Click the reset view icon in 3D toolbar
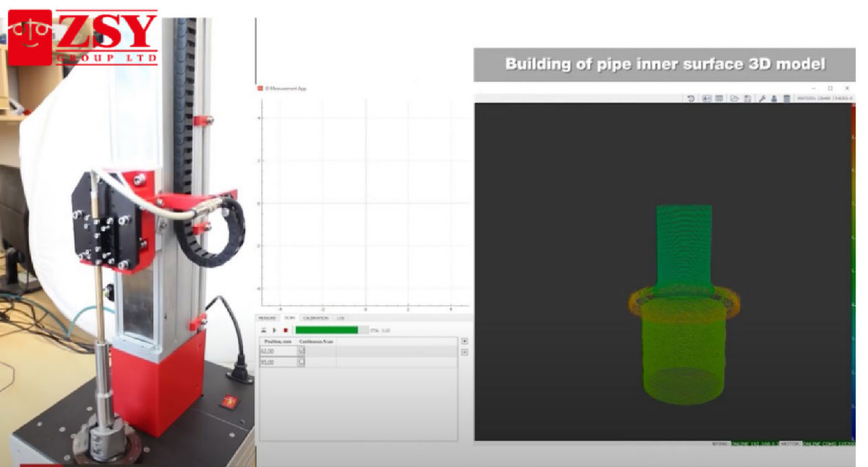 coord(691,98)
